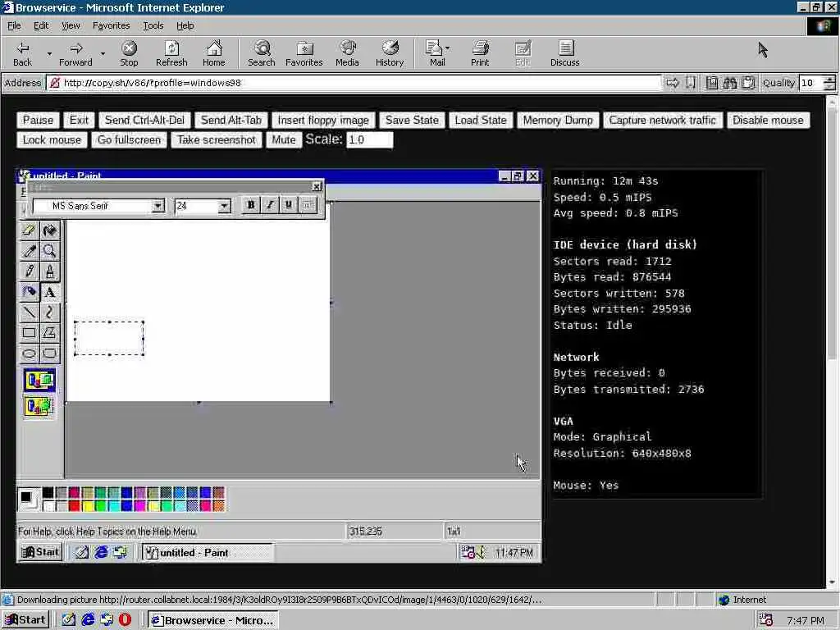Click the Discuss toolbar button

coord(564,53)
